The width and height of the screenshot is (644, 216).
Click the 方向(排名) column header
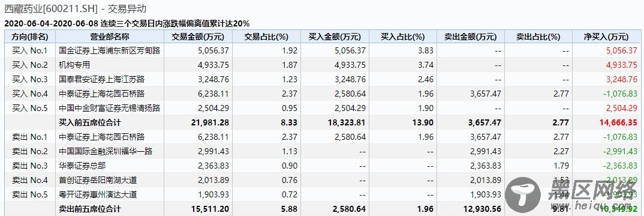[x=29, y=37]
